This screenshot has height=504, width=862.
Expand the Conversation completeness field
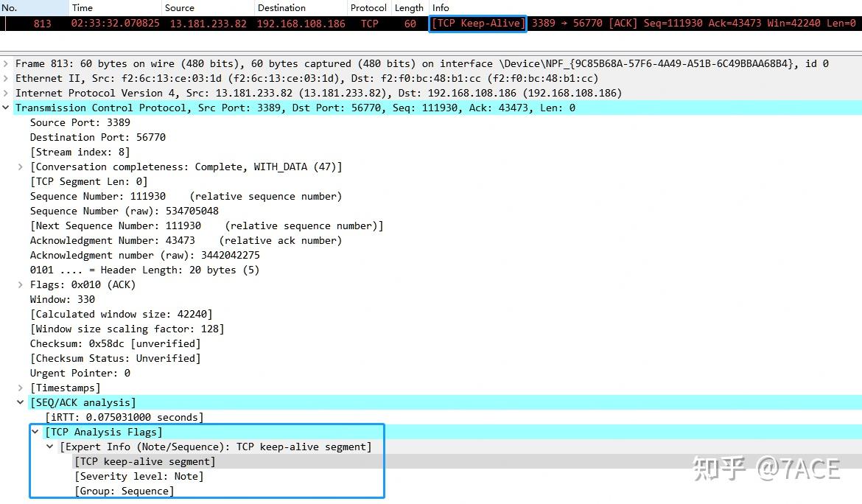(x=20, y=167)
